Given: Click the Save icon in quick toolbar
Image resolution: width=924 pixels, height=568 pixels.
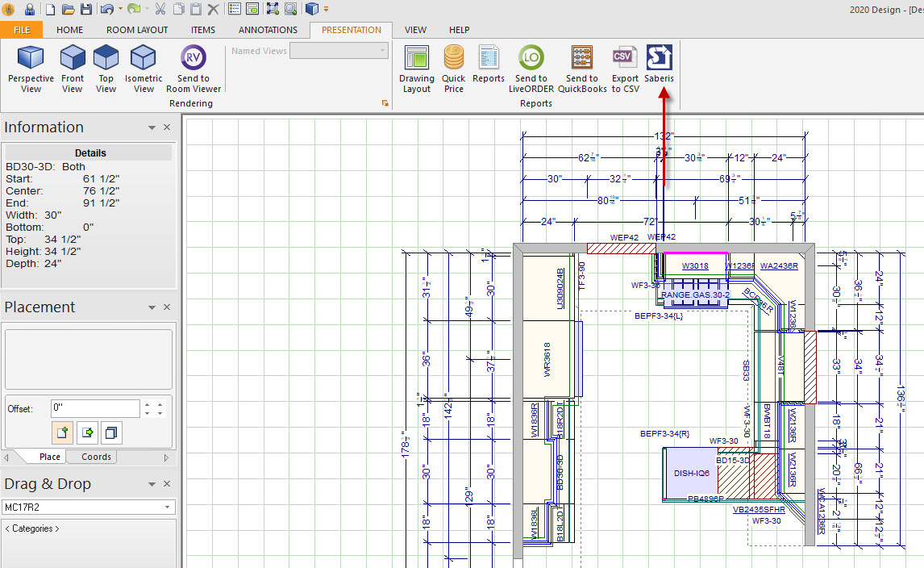Looking at the screenshot, I should pos(85,10).
